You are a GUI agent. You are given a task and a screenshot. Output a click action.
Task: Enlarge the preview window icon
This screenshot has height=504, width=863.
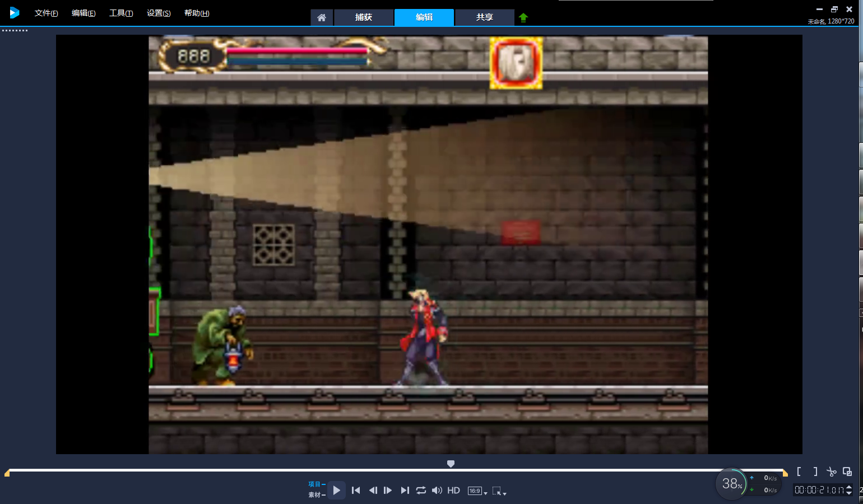pyautogui.click(x=847, y=472)
